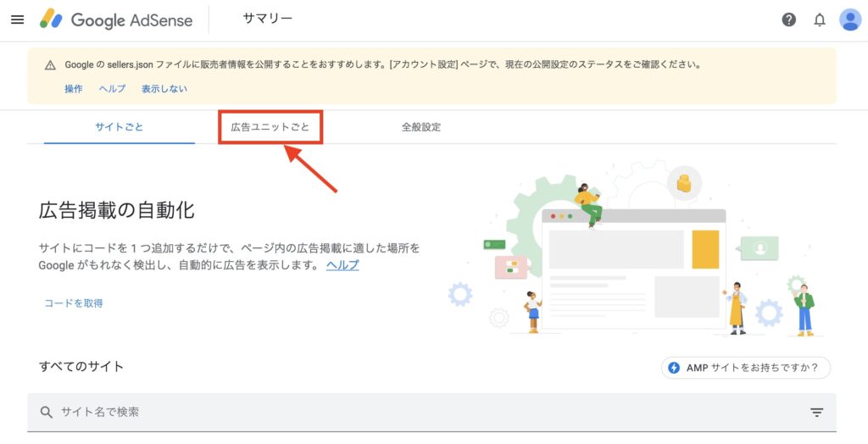Show notifications via the bell icon
Screen dimensions: 868x444
point(820,20)
